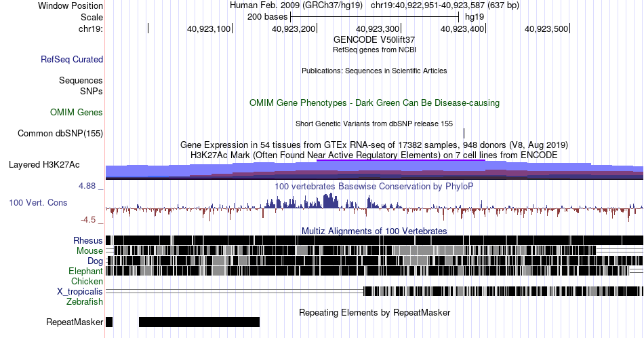Click the Layered H3K27Ac track label
Viewport: 644px width, 338px height.
tap(44, 164)
